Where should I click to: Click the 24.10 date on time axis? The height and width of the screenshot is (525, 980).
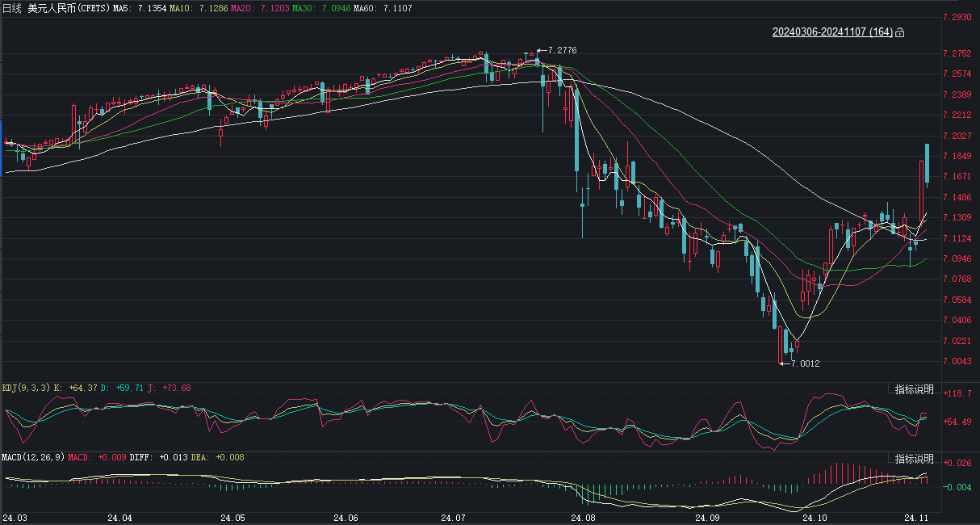click(815, 517)
